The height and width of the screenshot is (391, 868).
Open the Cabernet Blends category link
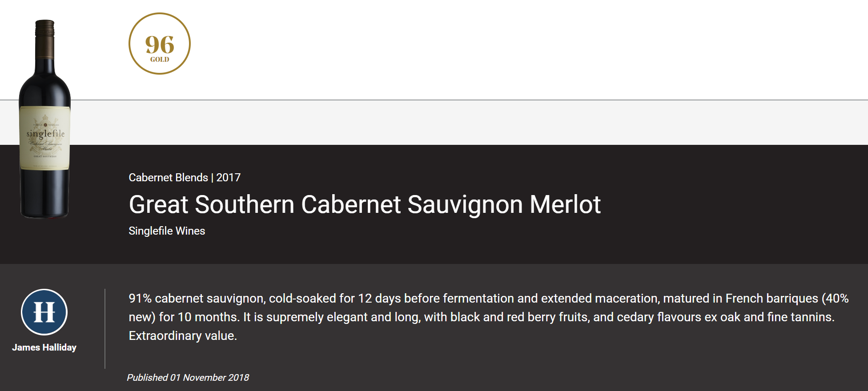168,177
